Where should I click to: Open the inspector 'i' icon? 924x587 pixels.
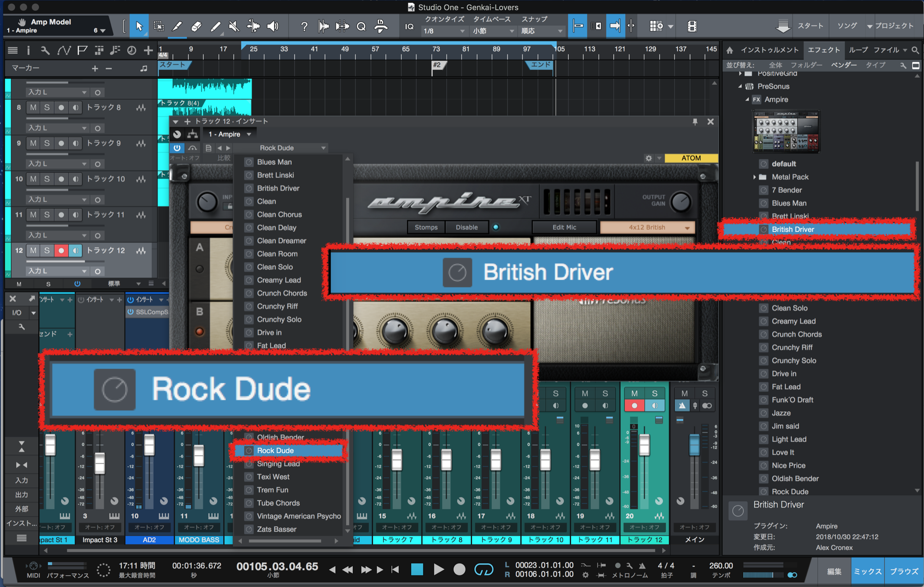[x=28, y=50]
